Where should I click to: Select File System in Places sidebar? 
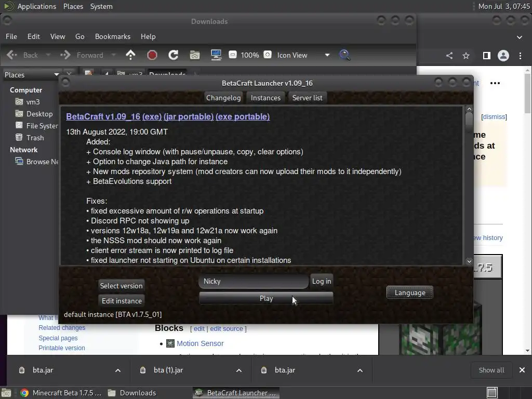pos(37,126)
